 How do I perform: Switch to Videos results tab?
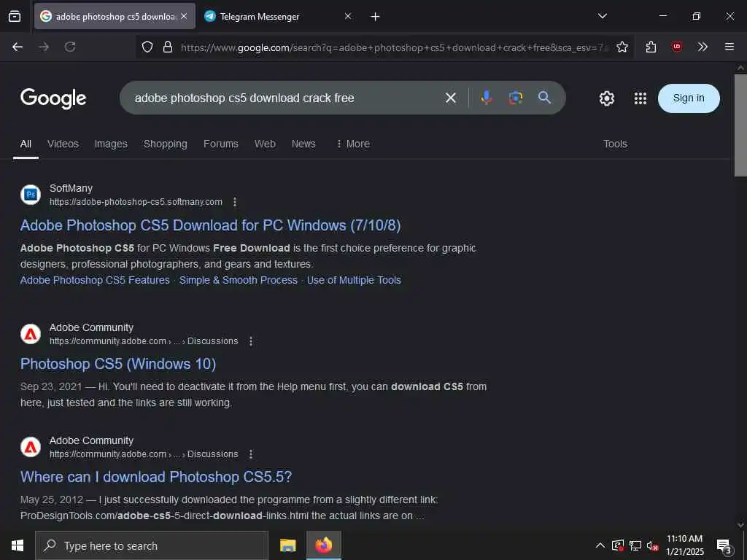pos(63,144)
